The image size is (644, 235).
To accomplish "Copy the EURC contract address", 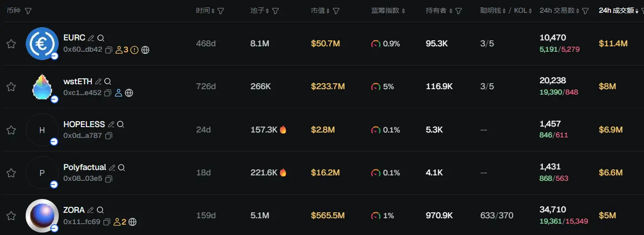I will point(109,50).
